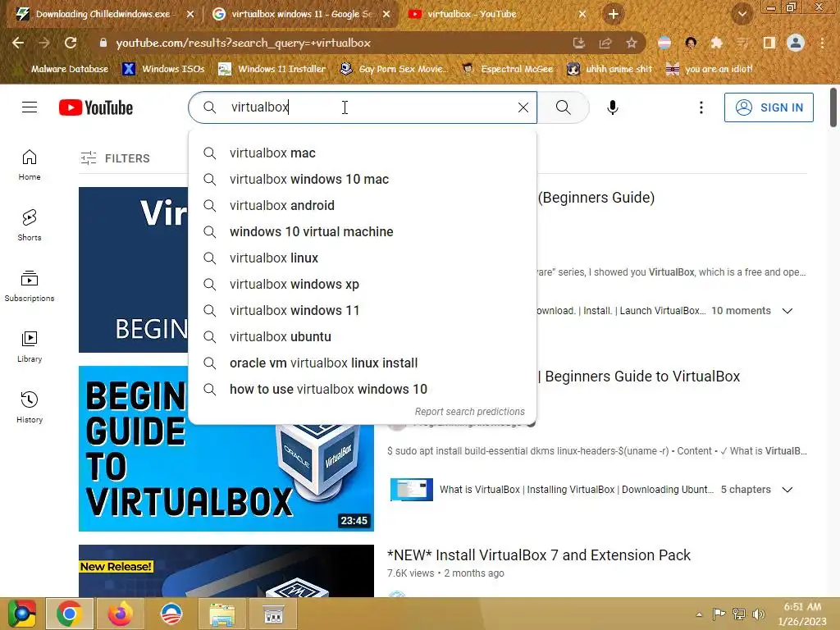Open YouTube settings three-dot menu
Screen dimensions: 840x630
pyautogui.click(x=701, y=107)
